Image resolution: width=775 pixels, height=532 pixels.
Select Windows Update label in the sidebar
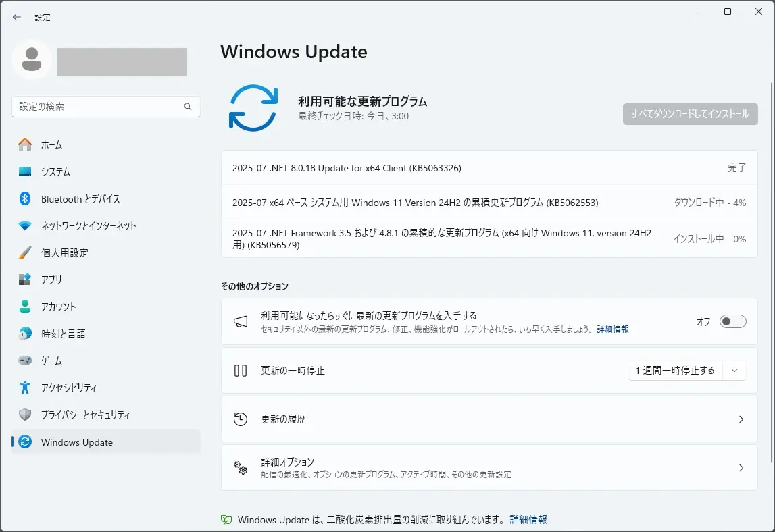point(76,442)
